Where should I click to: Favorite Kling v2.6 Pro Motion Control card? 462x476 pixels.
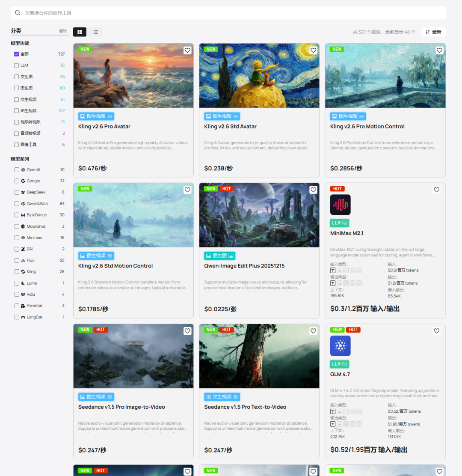pyautogui.click(x=440, y=51)
